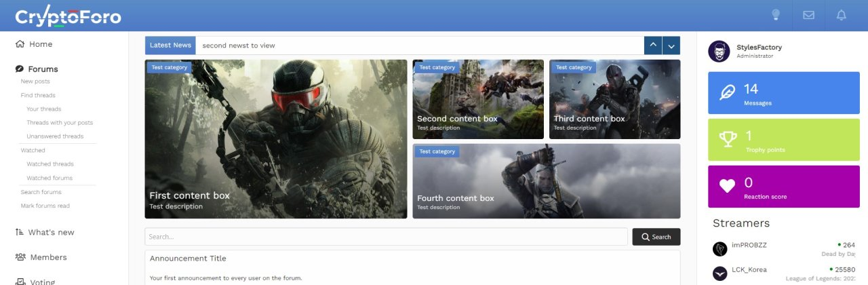Click the heart icon on Reaction score card
Viewport: 868px width, 285px height.
coord(728,186)
